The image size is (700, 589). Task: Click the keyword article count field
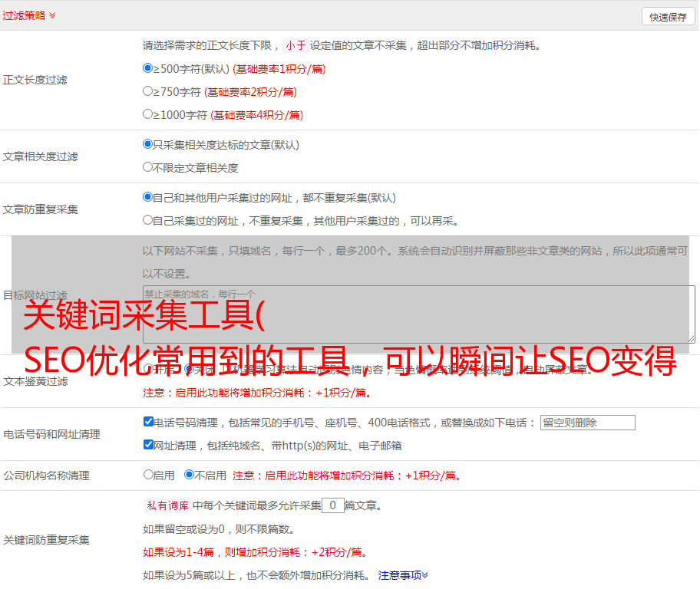(x=332, y=505)
